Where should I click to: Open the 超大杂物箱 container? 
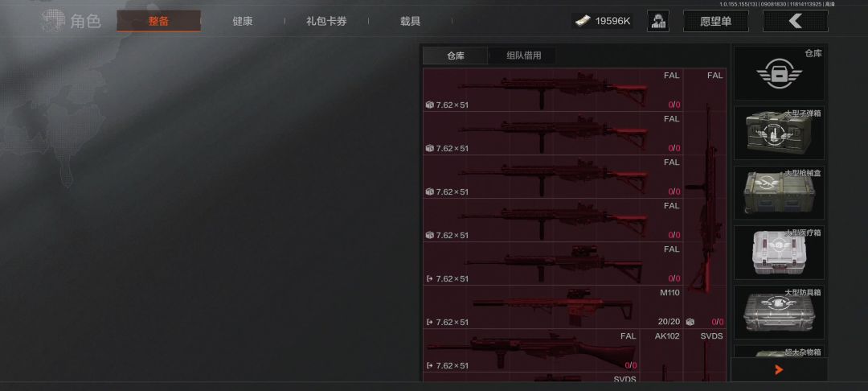tap(779, 352)
